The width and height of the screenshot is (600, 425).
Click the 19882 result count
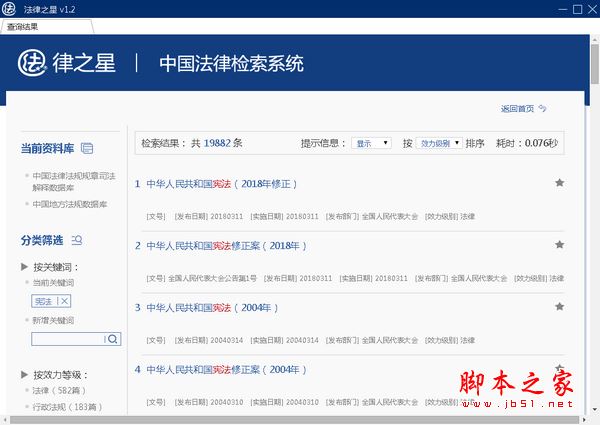[217, 143]
